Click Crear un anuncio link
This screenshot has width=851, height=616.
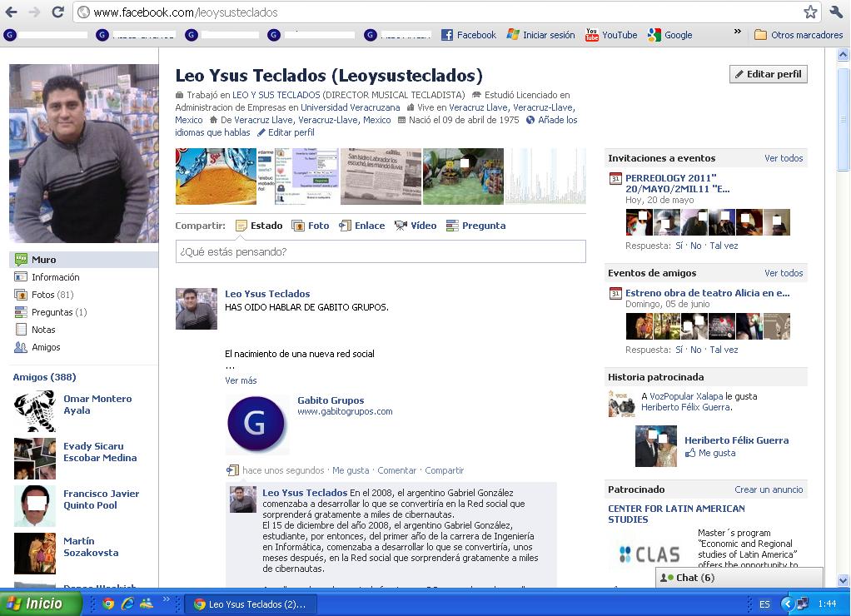tap(769, 489)
